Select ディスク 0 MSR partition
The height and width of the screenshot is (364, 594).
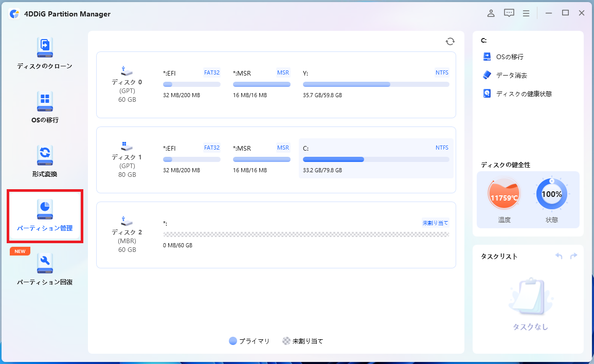point(261,84)
